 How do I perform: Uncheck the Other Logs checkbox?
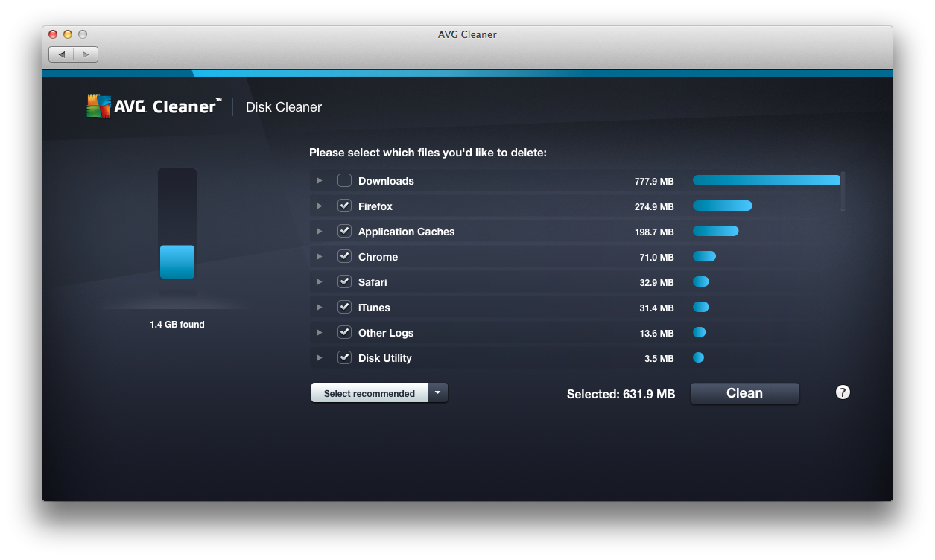click(x=344, y=332)
